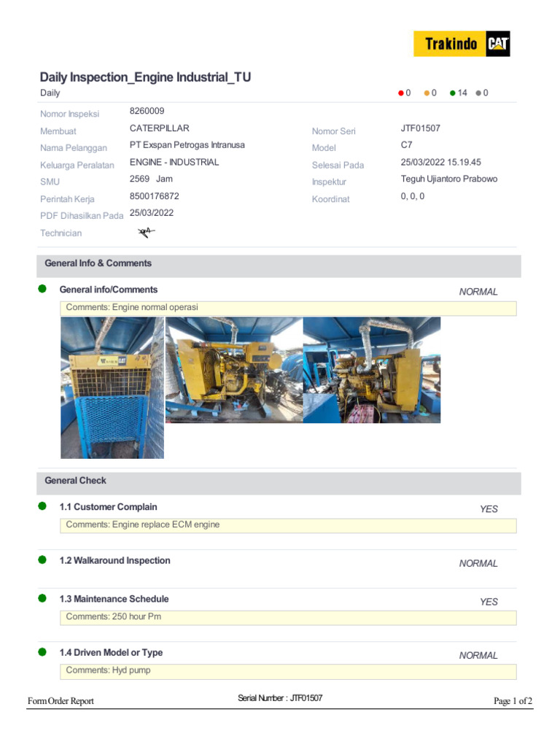Click 'YES' status for 1.1 Customer Complain
Viewport: 560px width, 747px height.
[x=489, y=508]
